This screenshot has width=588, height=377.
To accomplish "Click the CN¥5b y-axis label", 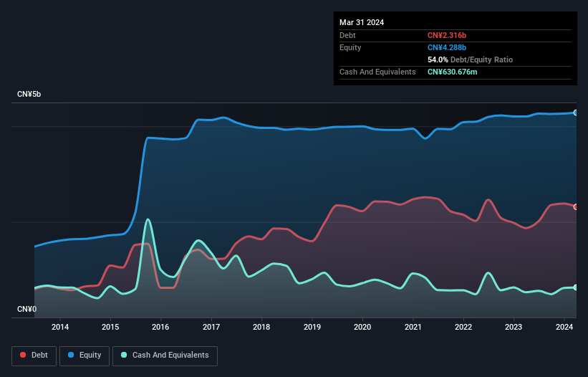I will pos(29,94).
